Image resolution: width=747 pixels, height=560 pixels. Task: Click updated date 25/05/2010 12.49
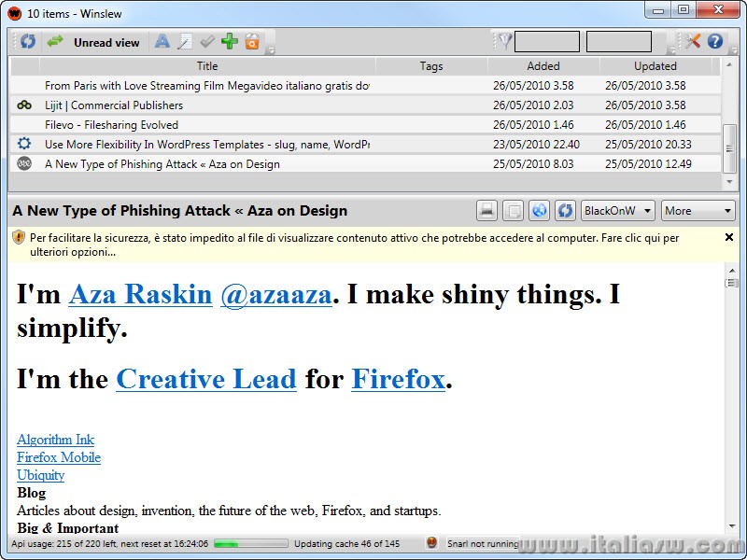648,164
